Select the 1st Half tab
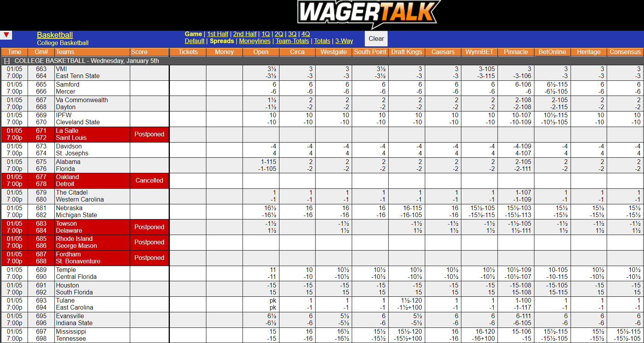The width and height of the screenshot is (644, 343). coord(218,34)
